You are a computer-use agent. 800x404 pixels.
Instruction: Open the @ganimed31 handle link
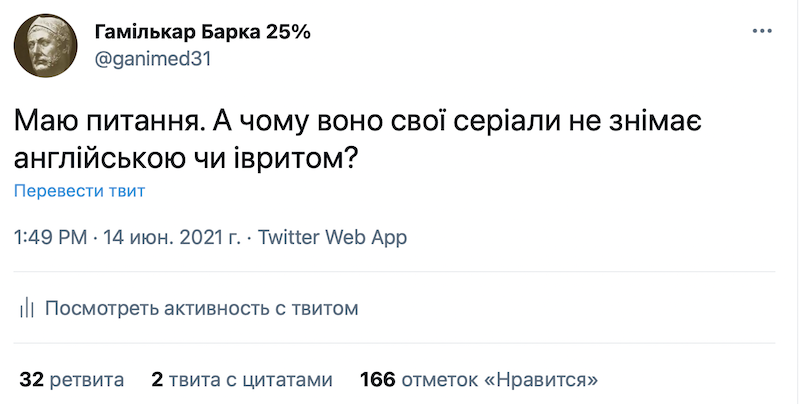click(x=152, y=58)
